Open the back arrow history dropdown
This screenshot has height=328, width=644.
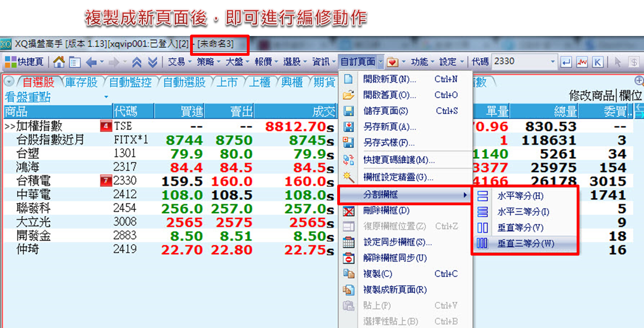coord(101,62)
